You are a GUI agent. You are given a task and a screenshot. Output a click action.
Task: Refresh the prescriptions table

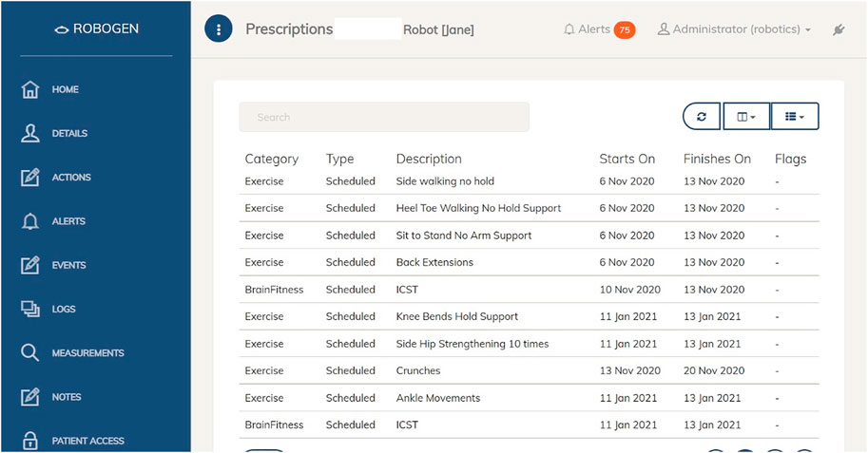(x=702, y=117)
